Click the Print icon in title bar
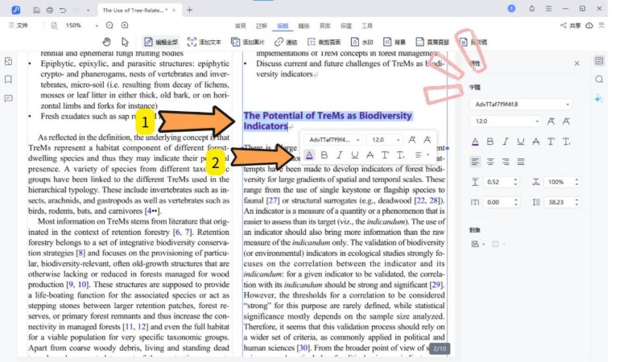This screenshot has width=644, height=362. click(x=49, y=10)
